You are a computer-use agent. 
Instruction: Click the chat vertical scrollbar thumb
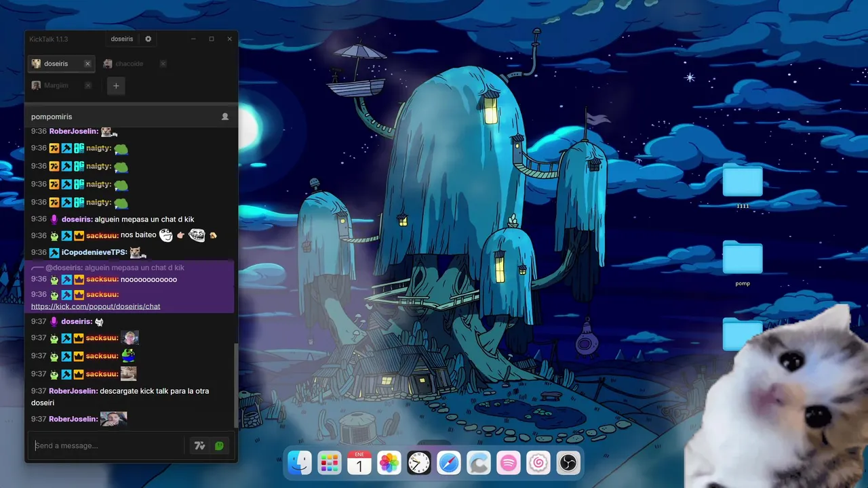click(235, 385)
